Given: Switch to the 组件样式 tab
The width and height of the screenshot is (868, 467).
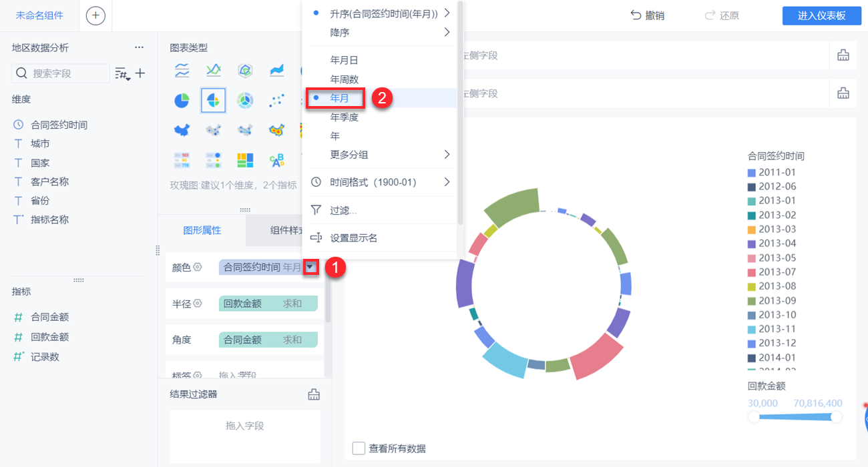Looking at the screenshot, I should [288, 230].
